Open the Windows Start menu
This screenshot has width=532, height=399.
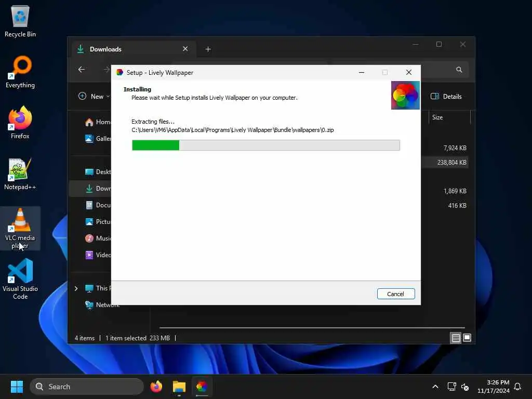[x=17, y=387]
